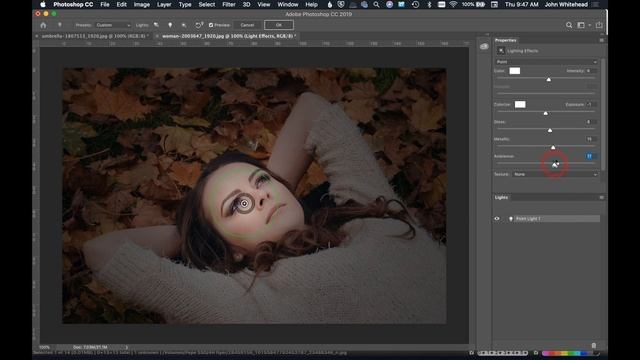This screenshot has width=640, height=360.
Task: Open the Help menu
Action: [311, 4]
